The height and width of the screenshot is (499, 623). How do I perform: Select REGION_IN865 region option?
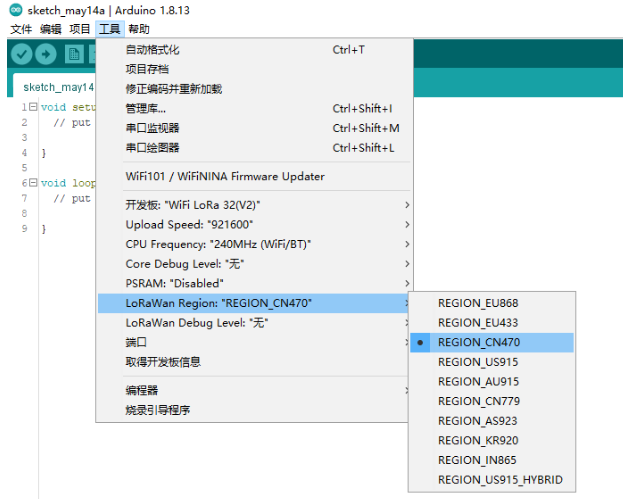click(492, 460)
